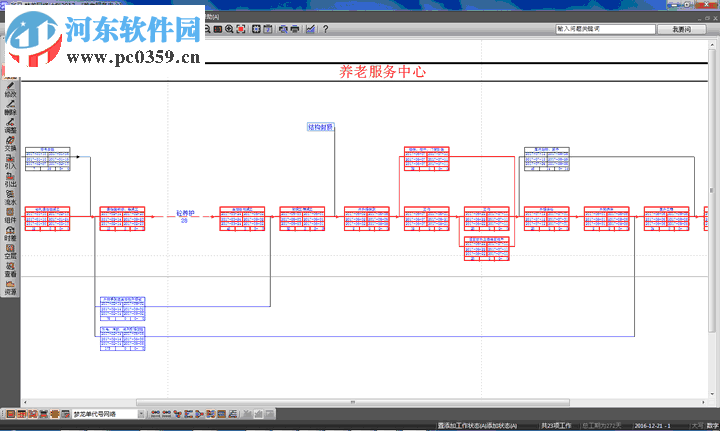Select the second red task box left of 轻养护

pos(122,218)
